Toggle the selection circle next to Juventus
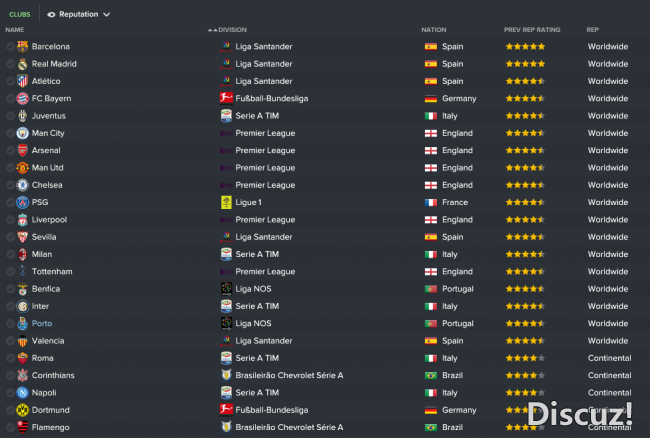The height and width of the screenshot is (438, 650). tap(10, 116)
